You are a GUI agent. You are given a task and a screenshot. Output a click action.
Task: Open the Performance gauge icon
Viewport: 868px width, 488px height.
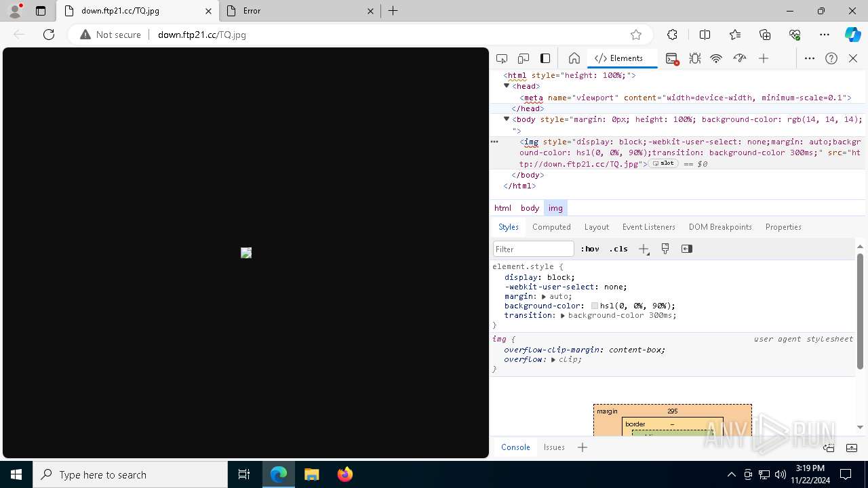pyautogui.click(x=740, y=58)
